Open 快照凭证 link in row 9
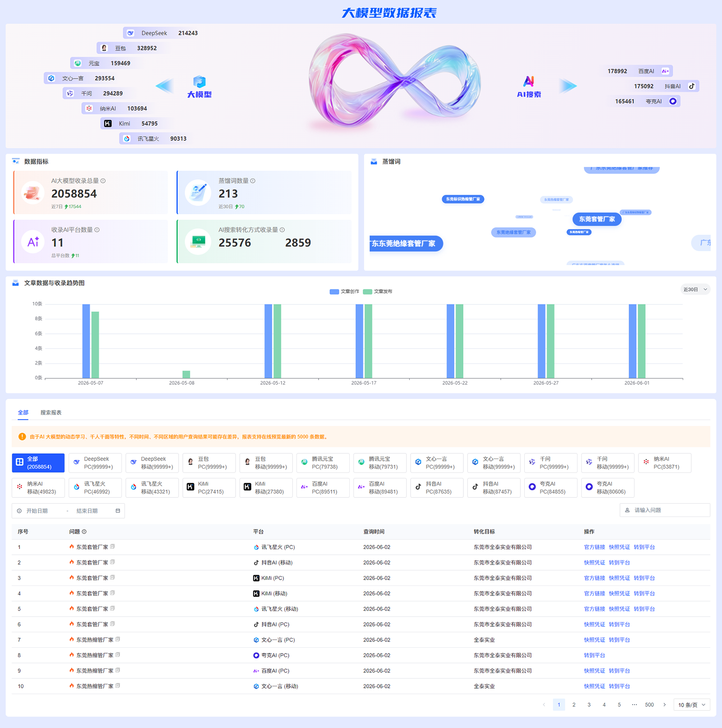 tap(594, 671)
